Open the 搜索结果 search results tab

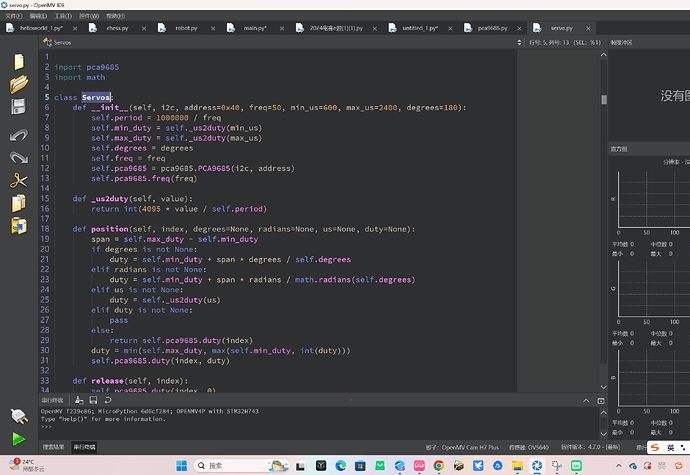[53, 447]
